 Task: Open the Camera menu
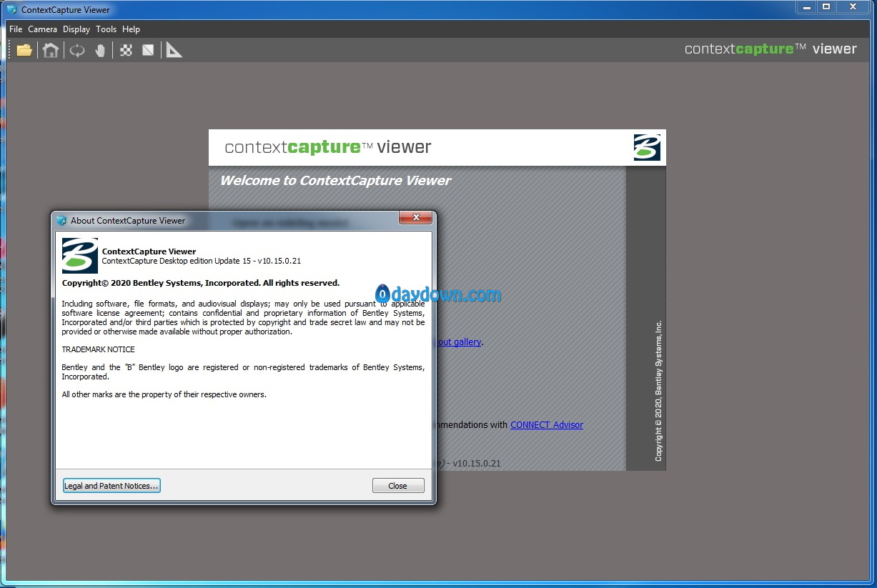pyautogui.click(x=42, y=29)
